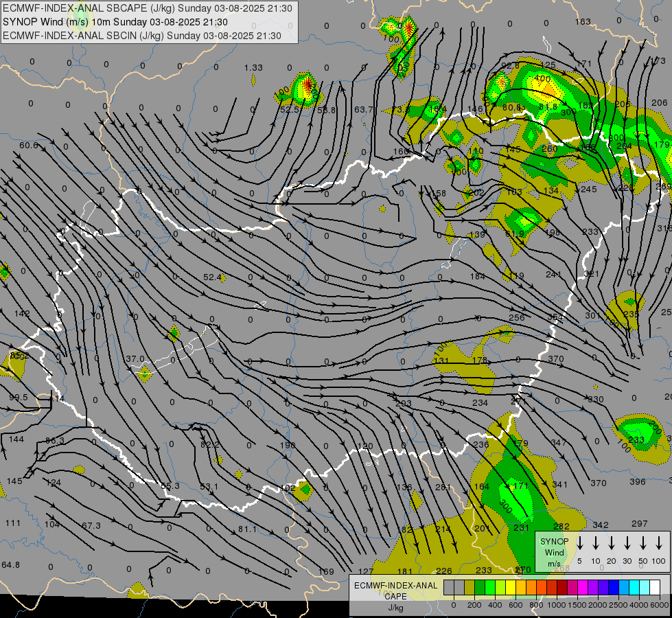Click the wind legend arrow above 5

pyautogui.click(x=580, y=543)
